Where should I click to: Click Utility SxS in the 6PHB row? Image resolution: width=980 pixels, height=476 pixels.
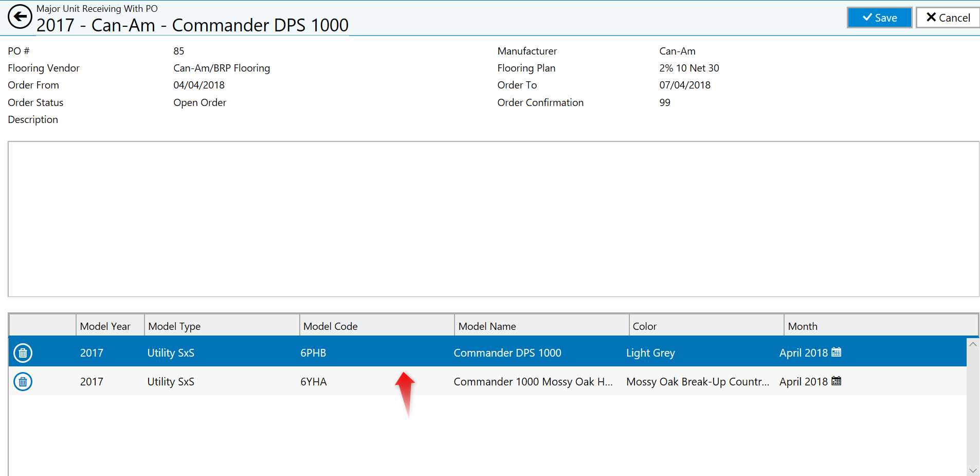(171, 353)
